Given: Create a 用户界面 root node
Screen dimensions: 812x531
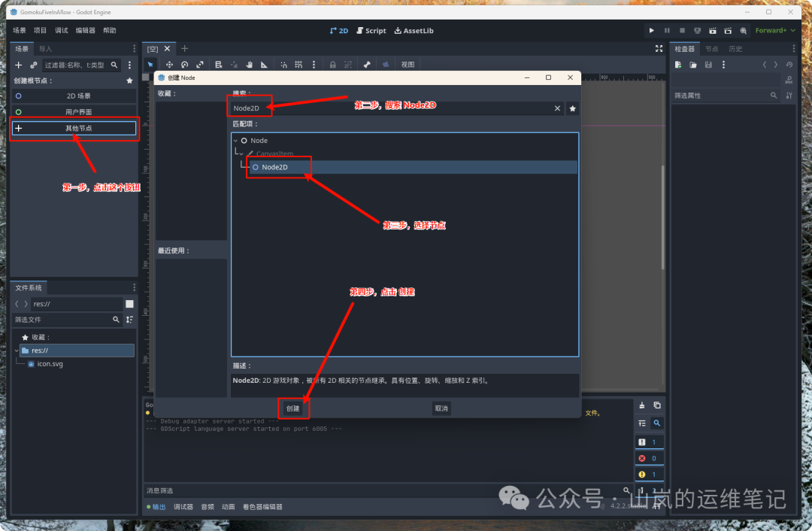Looking at the screenshot, I should click(74, 112).
